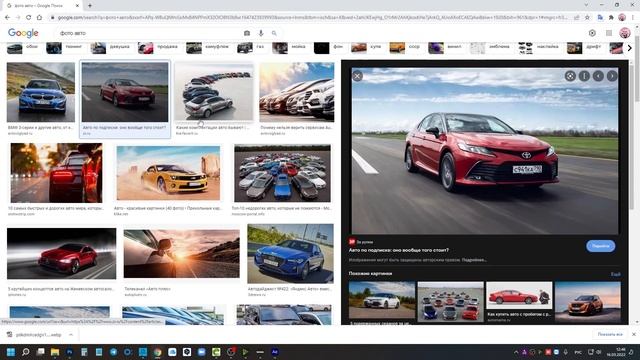Viewport: 640px width, 360px height.
Task: Open browser home page button
Action: (39, 18)
